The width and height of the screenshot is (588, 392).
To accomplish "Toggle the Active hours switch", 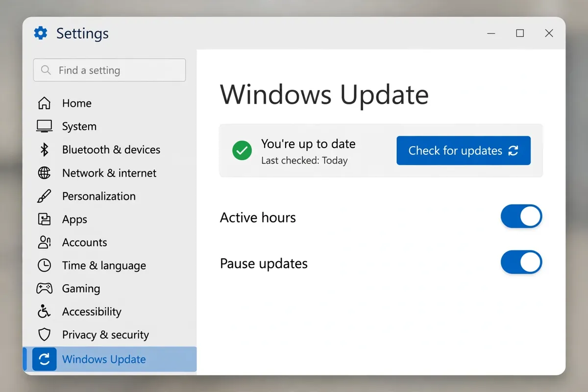I will [521, 217].
